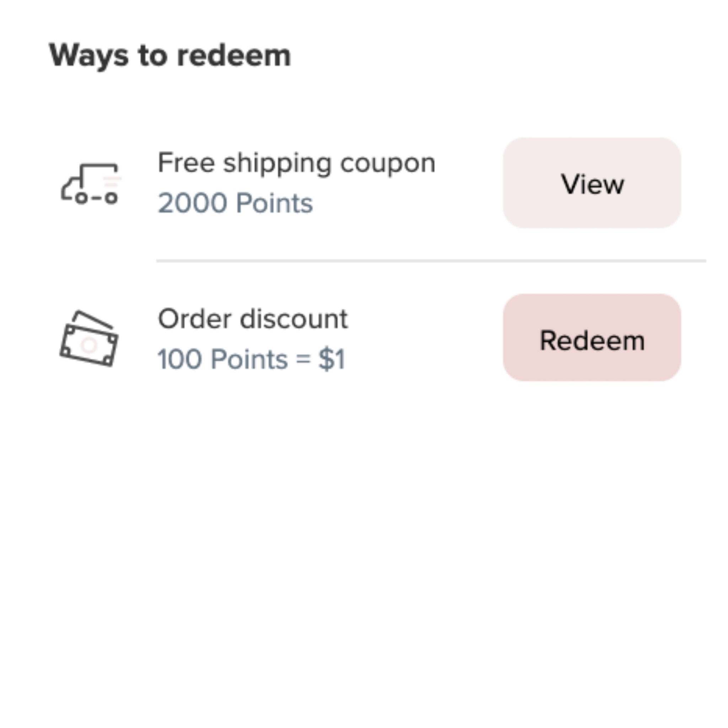Click the number "2000" in the points cost

pos(192,203)
